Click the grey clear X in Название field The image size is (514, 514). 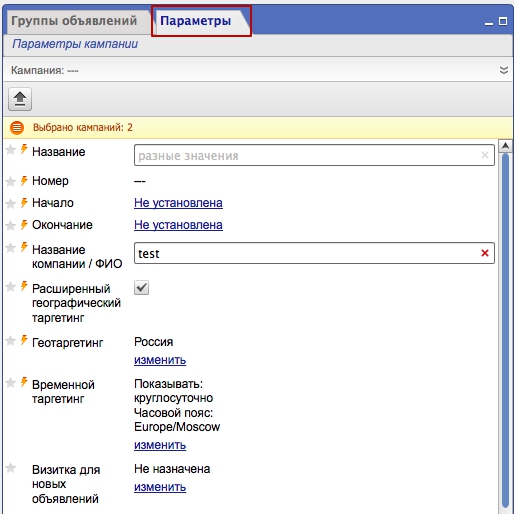click(485, 155)
